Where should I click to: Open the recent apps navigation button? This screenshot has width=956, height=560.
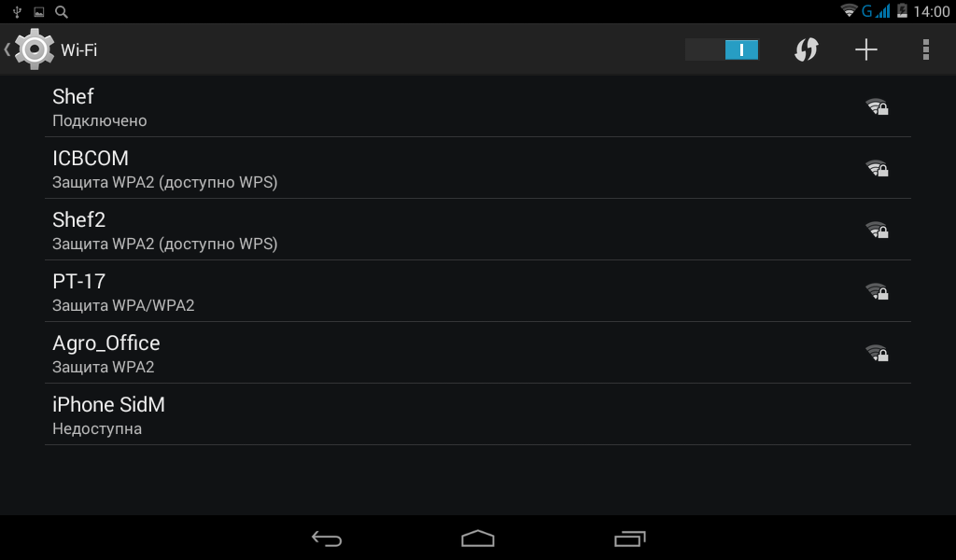(630, 539)
